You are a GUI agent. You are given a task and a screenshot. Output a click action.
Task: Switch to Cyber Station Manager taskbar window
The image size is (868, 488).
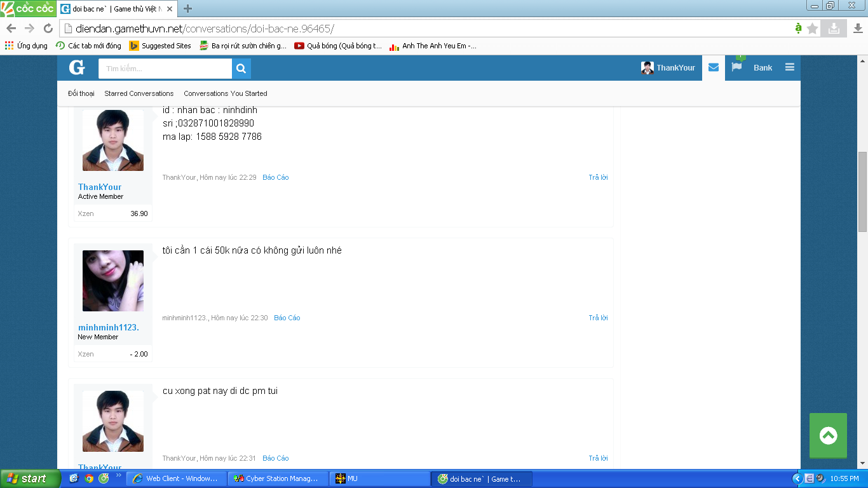click(278, 478)
